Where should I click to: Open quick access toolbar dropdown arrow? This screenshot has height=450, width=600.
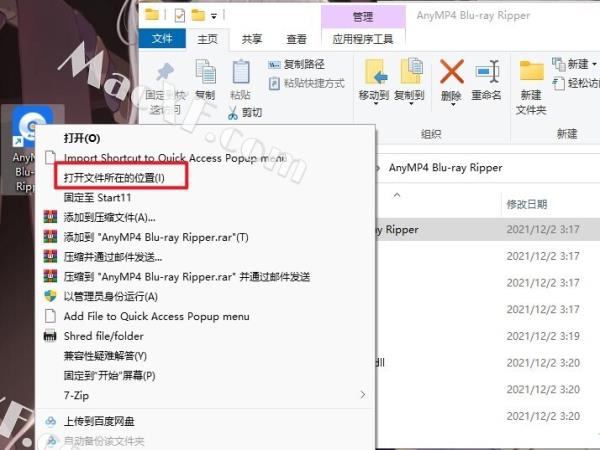click(x=214, y=16)
